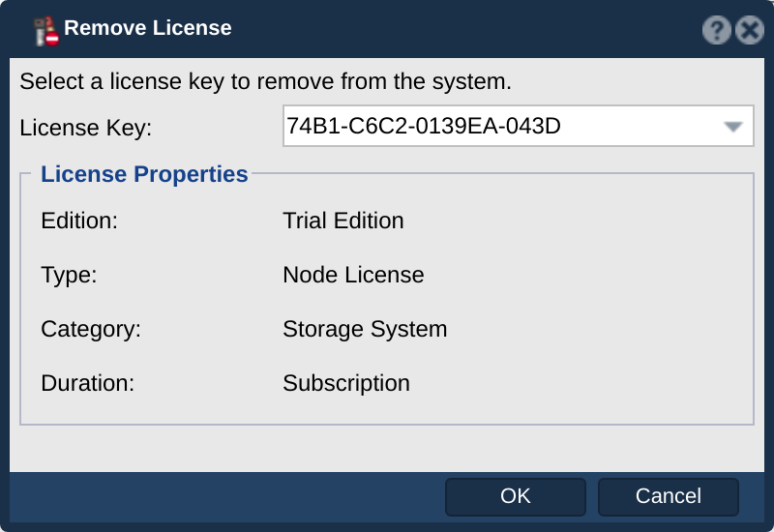Image resolution: width=774 pixels, height=532 pixels.
Task: Confirm removal with the OK button
Action: [516, 496]
